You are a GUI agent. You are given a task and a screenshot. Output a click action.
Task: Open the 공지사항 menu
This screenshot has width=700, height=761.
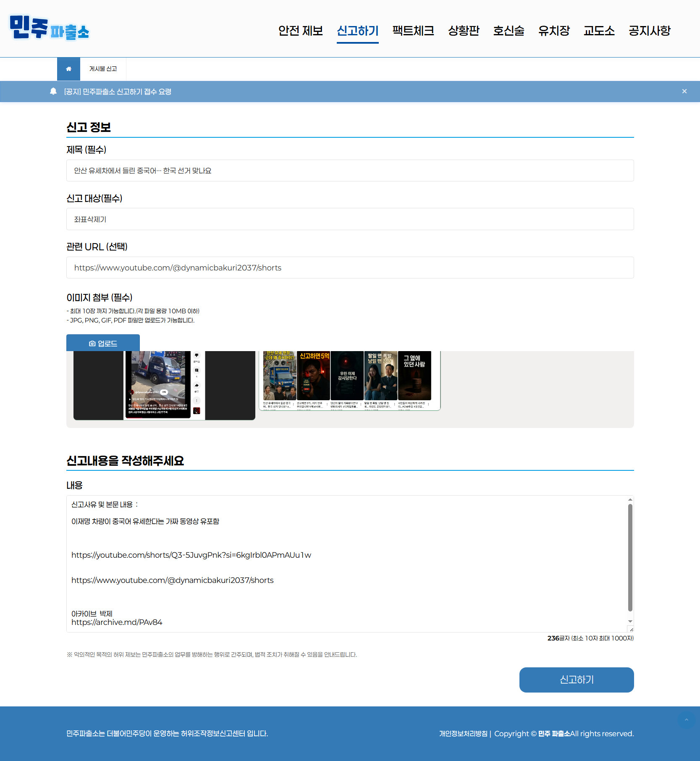pos(650,31)
